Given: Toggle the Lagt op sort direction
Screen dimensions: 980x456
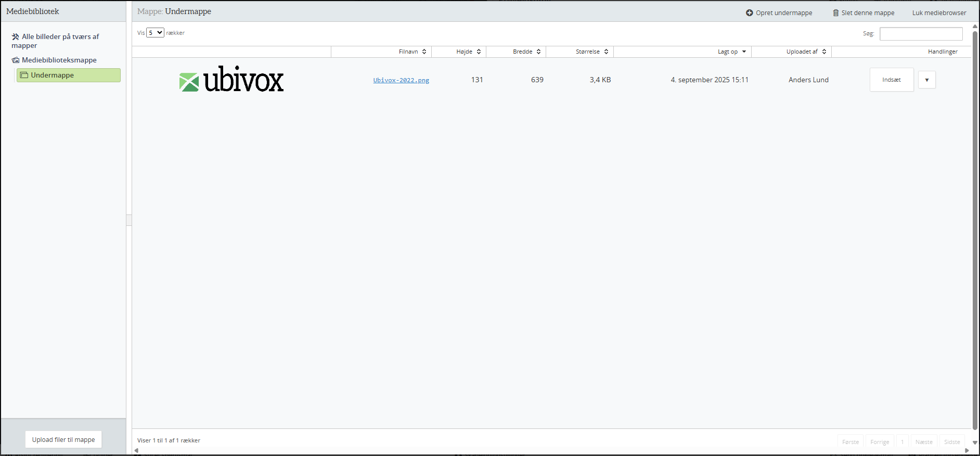Looking at the screenshot, I should click(x=744, y=52).
